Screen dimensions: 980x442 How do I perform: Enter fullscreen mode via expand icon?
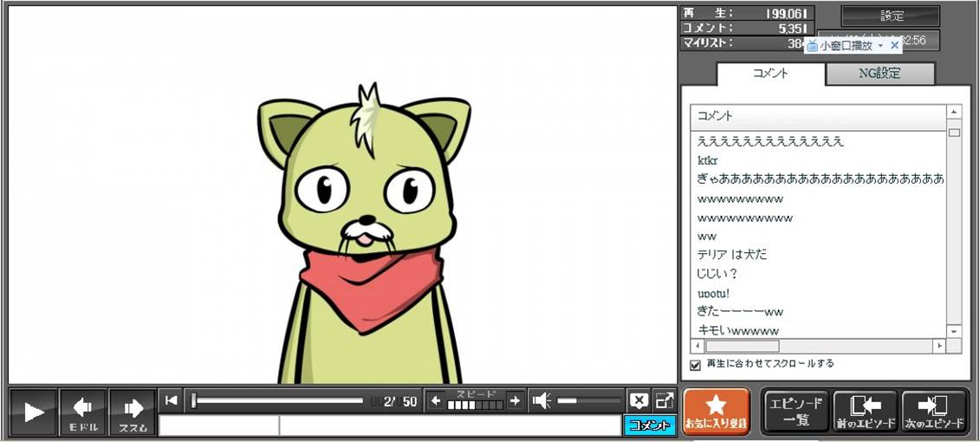coord(665,400)
